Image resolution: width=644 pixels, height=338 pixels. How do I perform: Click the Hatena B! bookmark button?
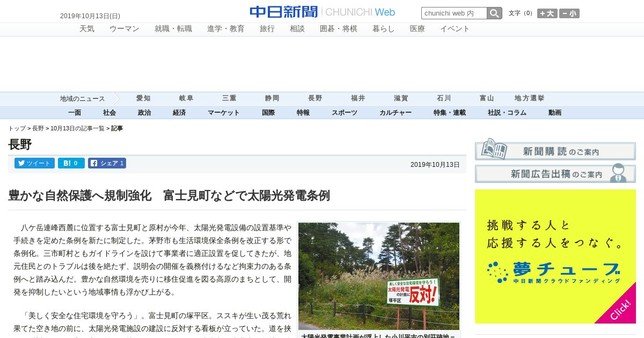click(71, 163)
